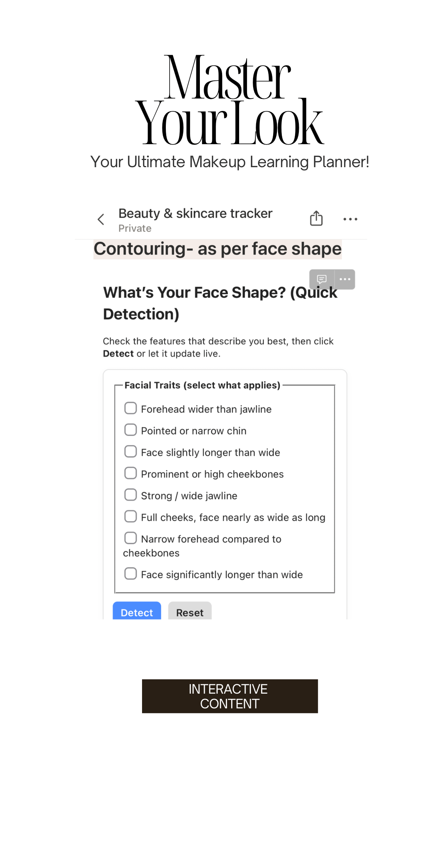This screenshot has width=442, height=868.
Task: Click the block comment icon
Action: 322,279
